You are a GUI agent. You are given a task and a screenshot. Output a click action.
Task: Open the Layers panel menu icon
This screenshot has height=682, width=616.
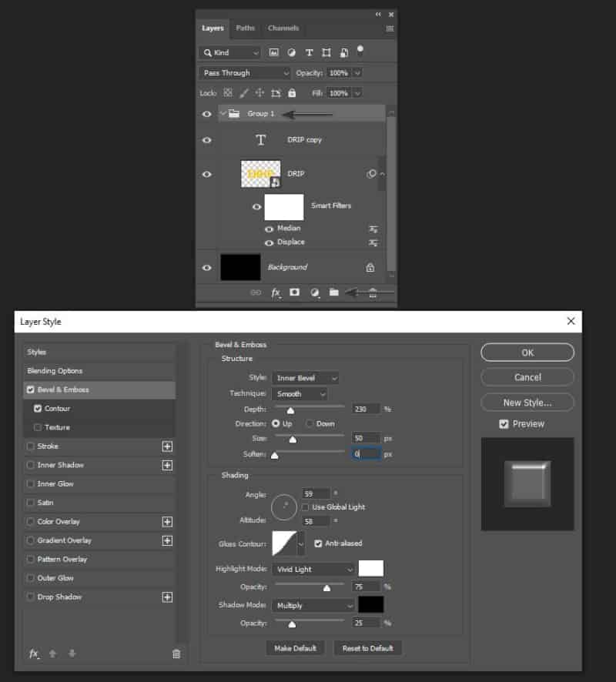pyautogui.click(x=390, y=28)
